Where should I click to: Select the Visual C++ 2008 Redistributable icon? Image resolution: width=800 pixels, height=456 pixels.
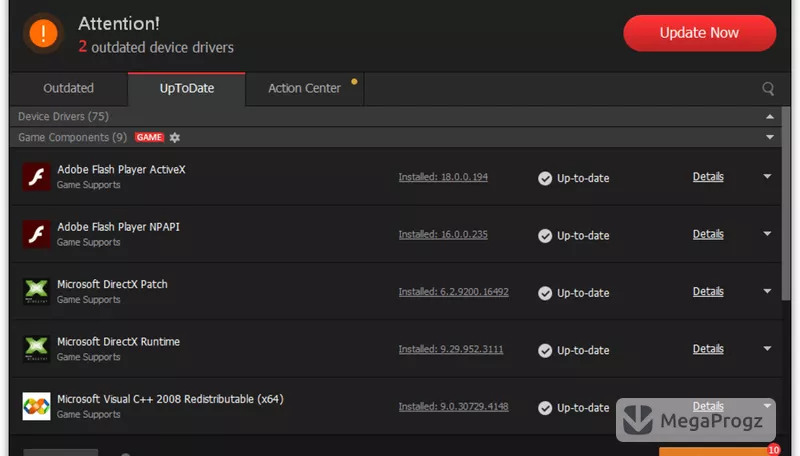point(36,406)
